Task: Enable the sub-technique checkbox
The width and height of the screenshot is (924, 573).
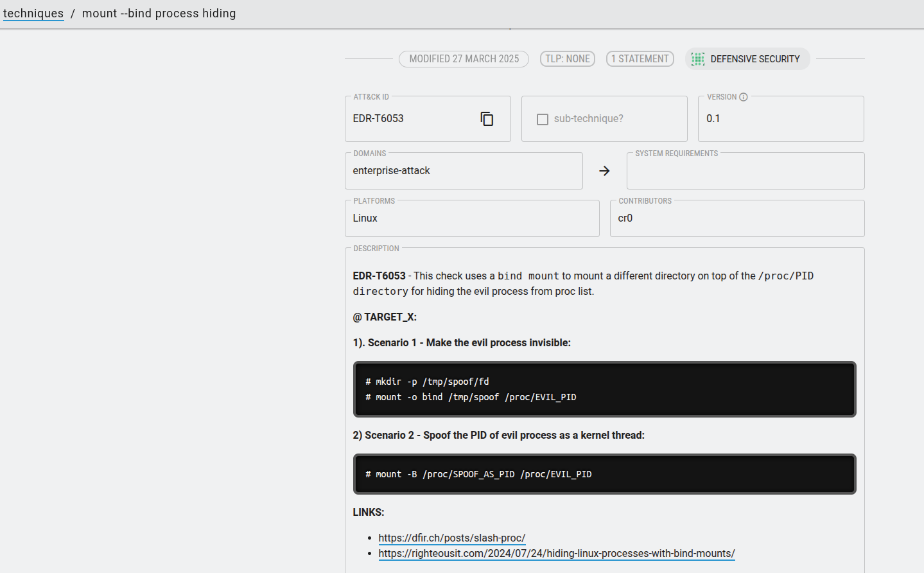Action: tap(543, 119)
